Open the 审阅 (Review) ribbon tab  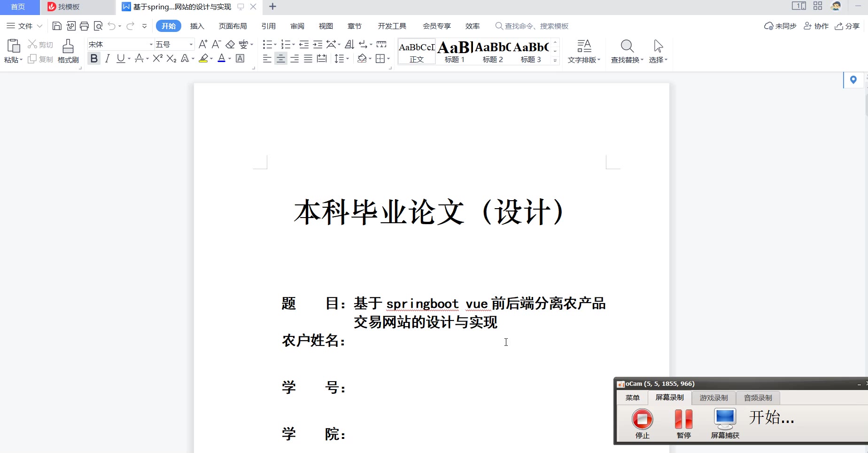297,26
